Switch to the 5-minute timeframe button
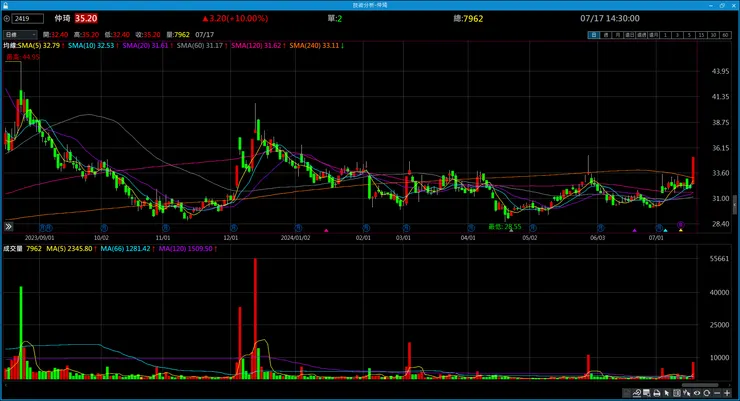The width and height of the screenshot is (740, 401). pos(689,35)
